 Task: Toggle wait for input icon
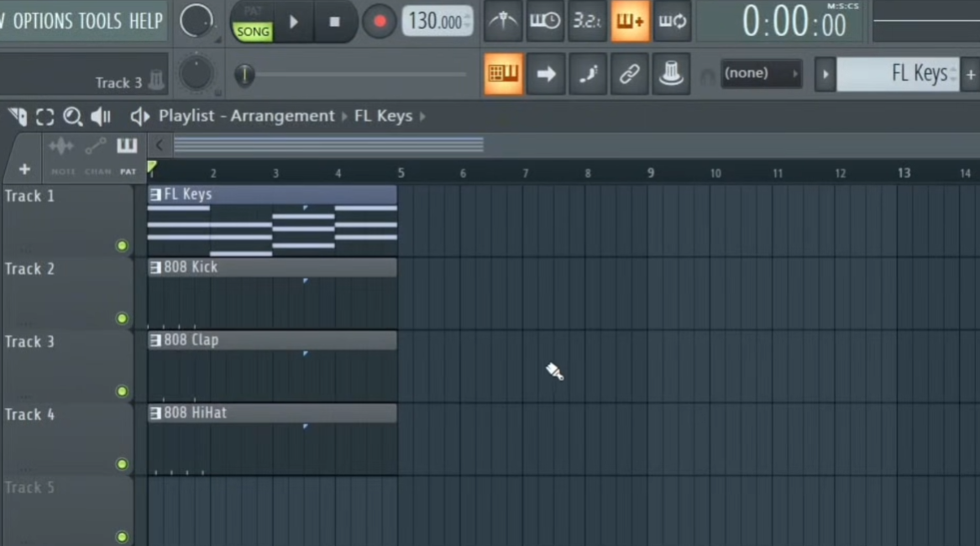[545, 21]
